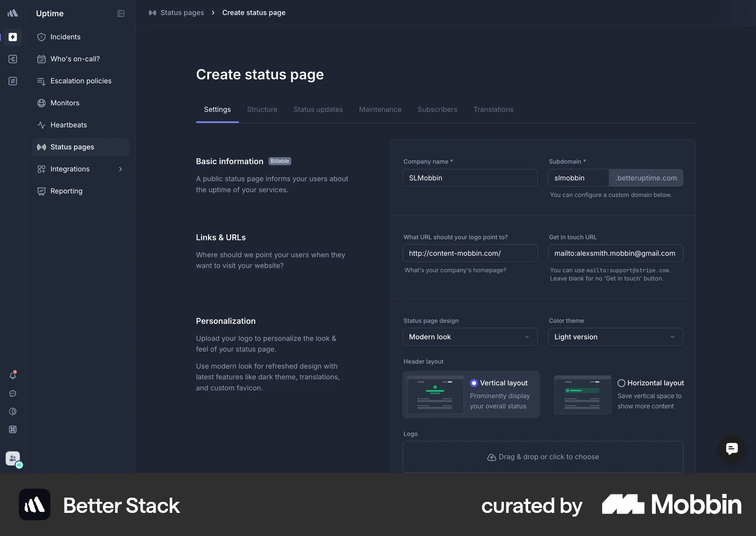The image size is (756, 536).
Task: Click the Logo drag and drop upload area
Action: coord(543,457)
